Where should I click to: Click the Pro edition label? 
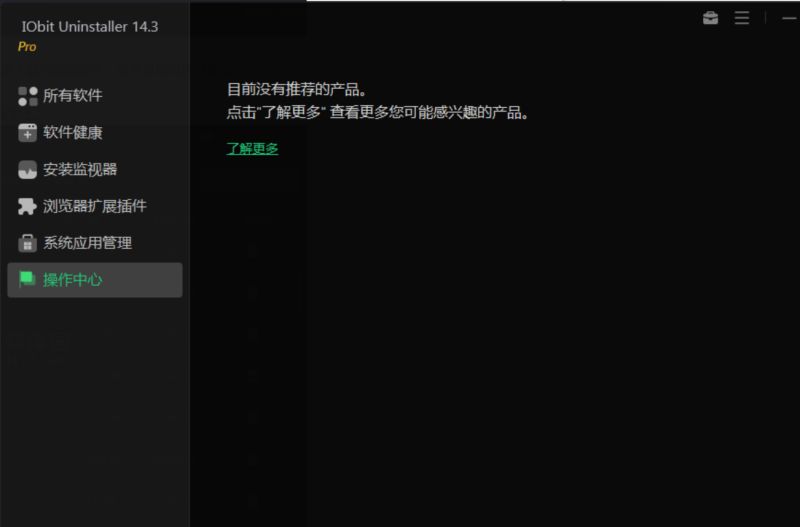[x=27, y=47]
